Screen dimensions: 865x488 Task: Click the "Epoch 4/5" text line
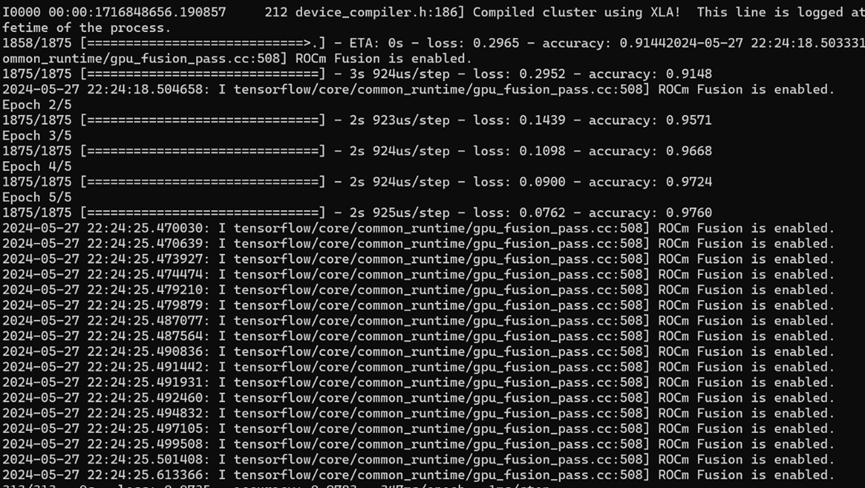pyautogui.click(x=36, y=167)
